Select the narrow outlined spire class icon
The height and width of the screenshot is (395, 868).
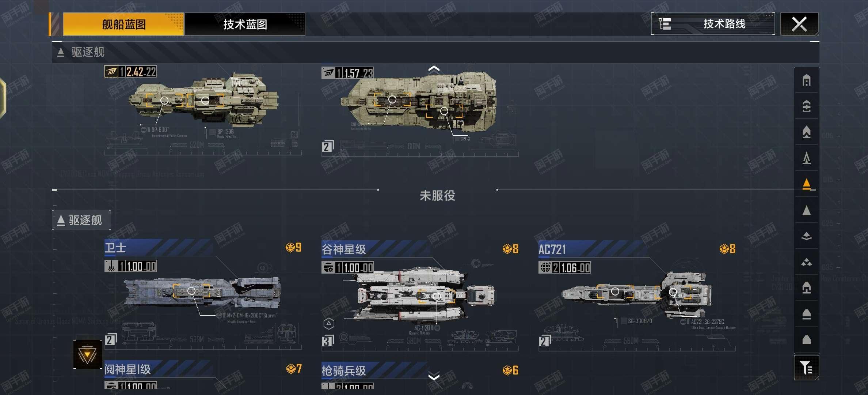[806, 158]
